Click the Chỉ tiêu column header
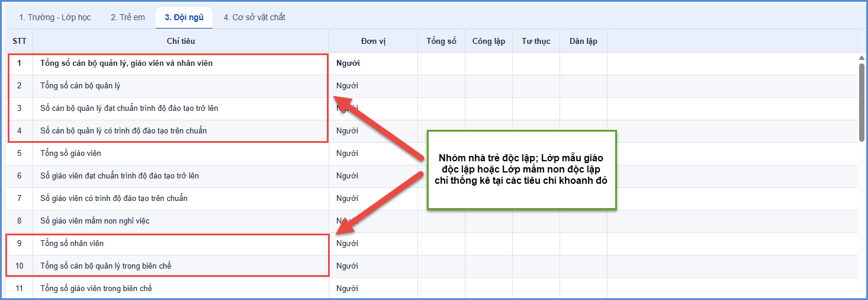The image size is (868, 300). tap(181, 41)
